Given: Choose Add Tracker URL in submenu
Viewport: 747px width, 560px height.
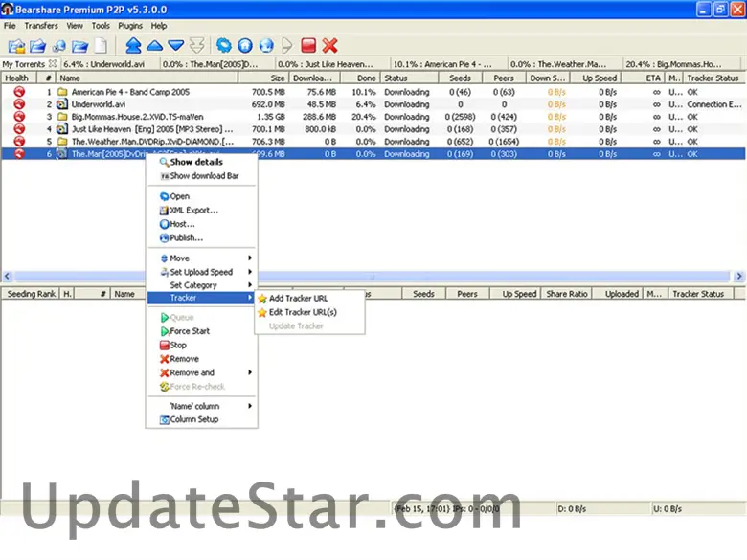Looking at the screenshot, I should pos(309,298).
